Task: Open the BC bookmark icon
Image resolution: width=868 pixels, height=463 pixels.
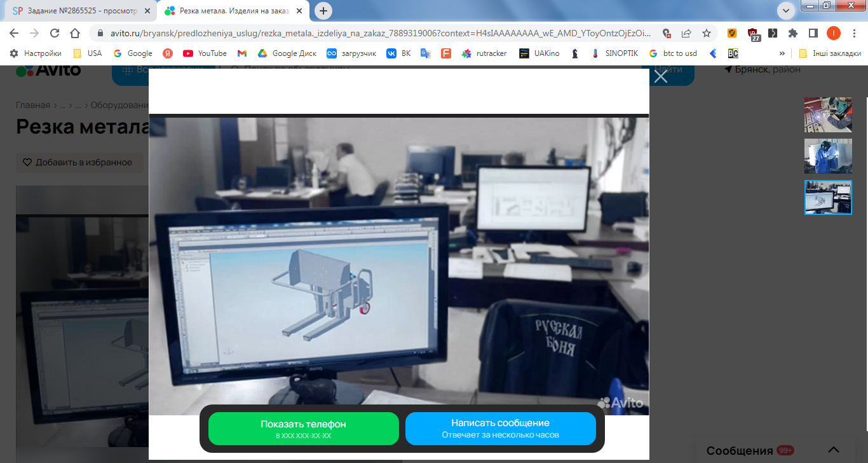Action: [733, 53]
